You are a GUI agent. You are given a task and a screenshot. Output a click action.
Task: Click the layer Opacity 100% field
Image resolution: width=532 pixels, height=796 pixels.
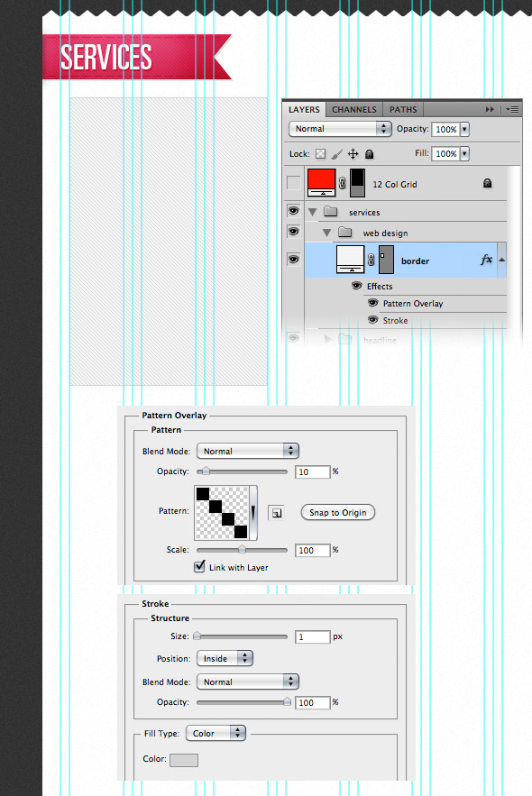(x=445, y=130)
